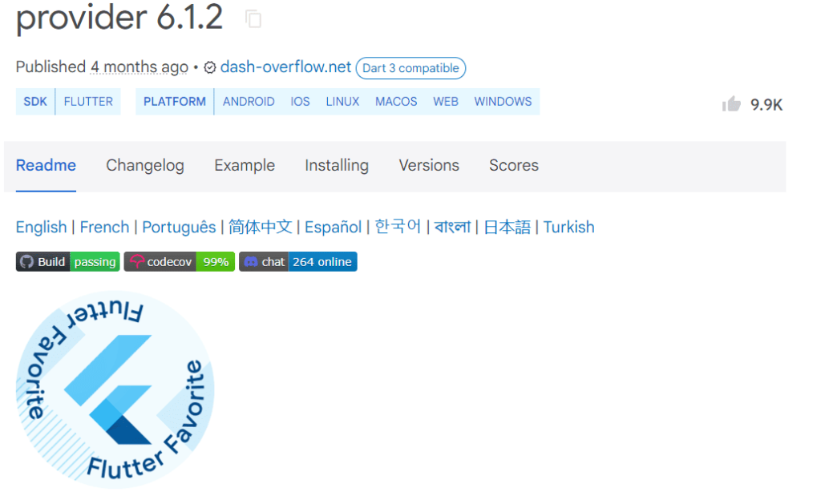Visit the dash-overflow.net publisher link
The width and height of the screenshot is (821, 504).
(x=285, y=67)
